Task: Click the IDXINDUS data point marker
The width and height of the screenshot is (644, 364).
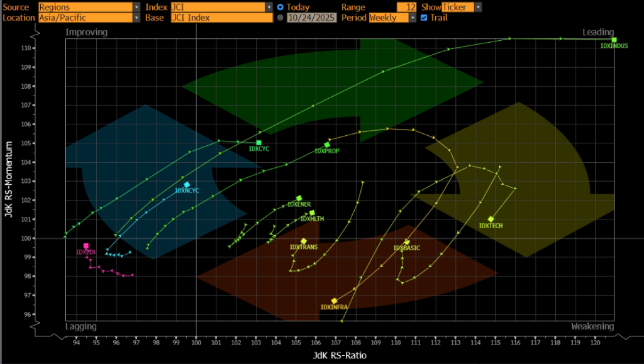Action: pos(614,40)
